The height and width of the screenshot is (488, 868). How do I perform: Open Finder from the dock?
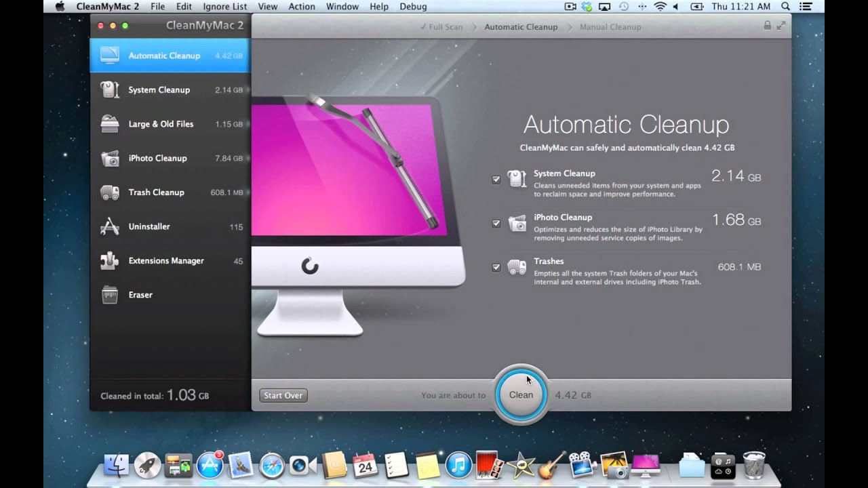coord(117,465)
